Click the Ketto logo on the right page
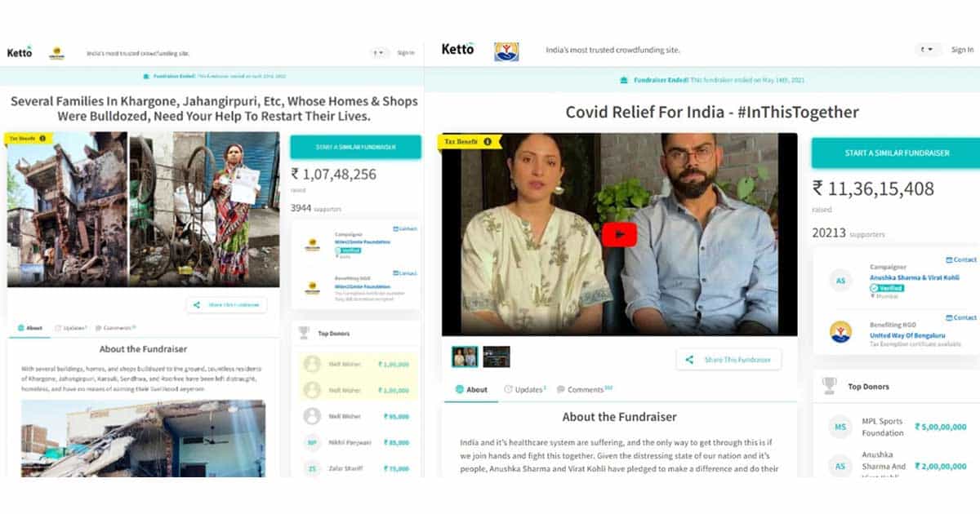 point(457,49)
